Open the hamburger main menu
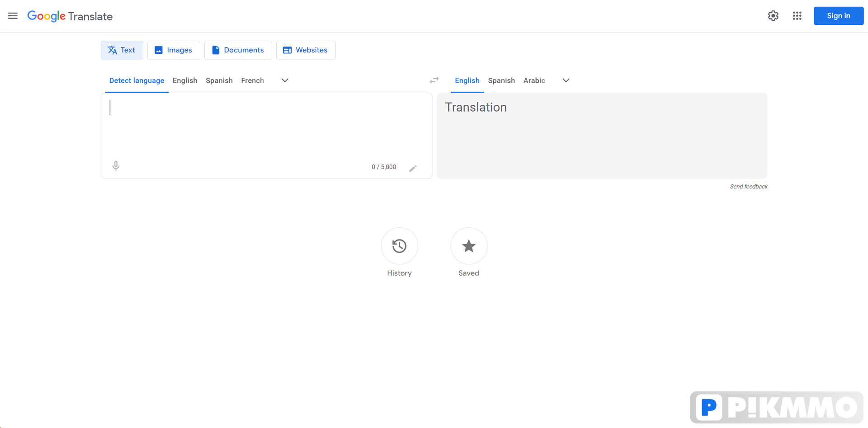The height and width of the screenshot is (428, 868). click(13, 16)
